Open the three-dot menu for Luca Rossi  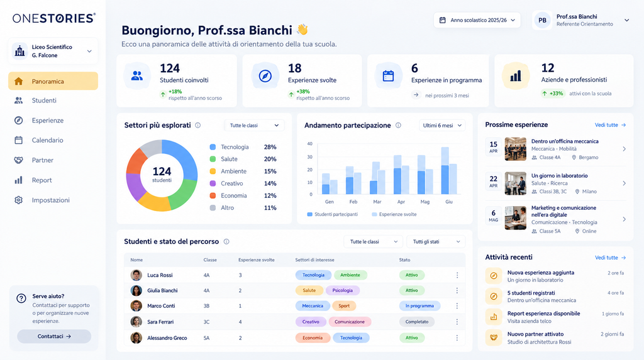click(457, 275)
